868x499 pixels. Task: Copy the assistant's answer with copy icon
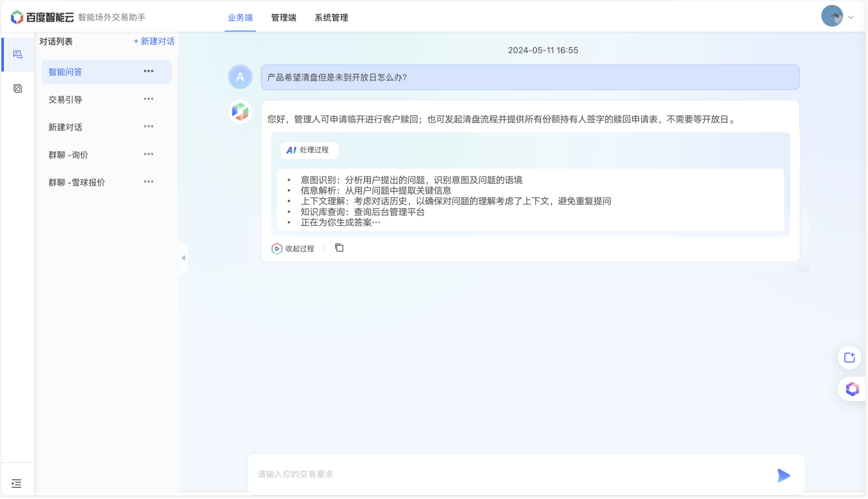coord(339,248)
